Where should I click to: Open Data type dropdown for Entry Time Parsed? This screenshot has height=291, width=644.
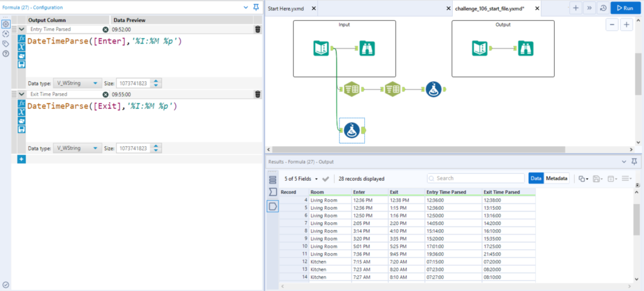click(x=77, y=83)
